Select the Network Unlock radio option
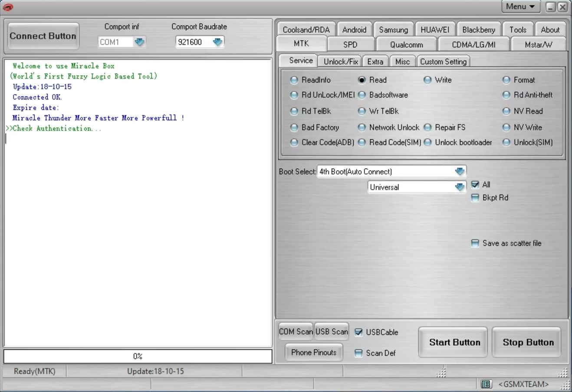The width and height of the screenshot is (572, 392). point(362,127)
